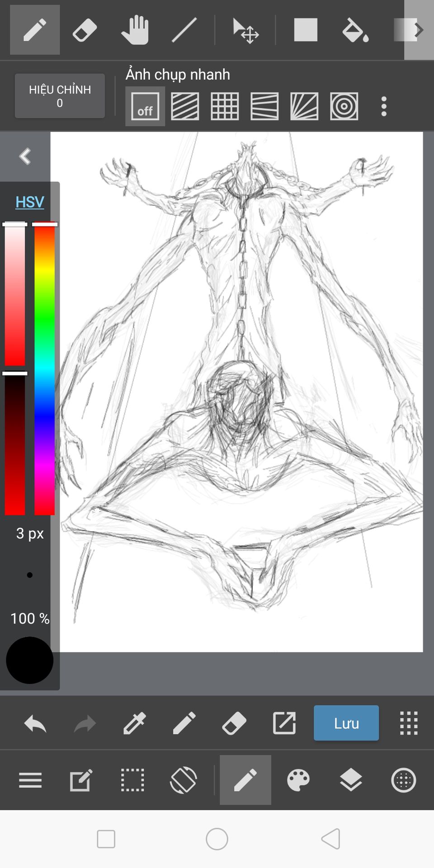Undo the last stroke
This screenshot has width=434, height=868.
point(35,723)
